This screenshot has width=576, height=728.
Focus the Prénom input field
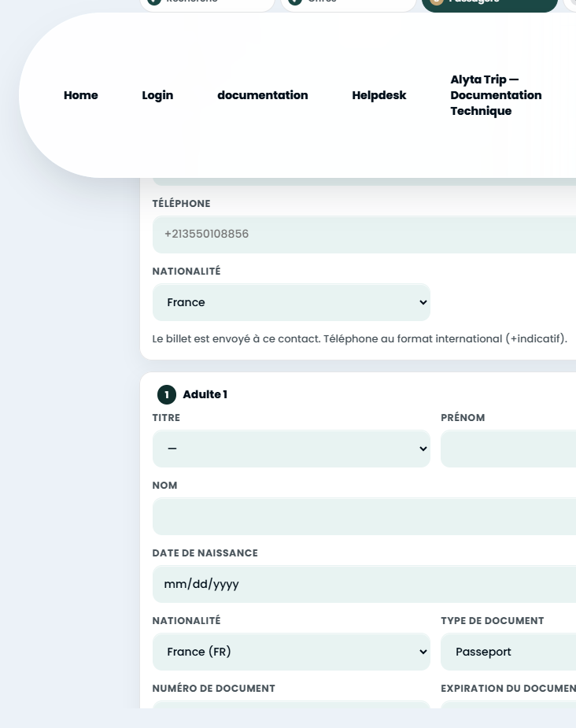(x=508, y=449)
